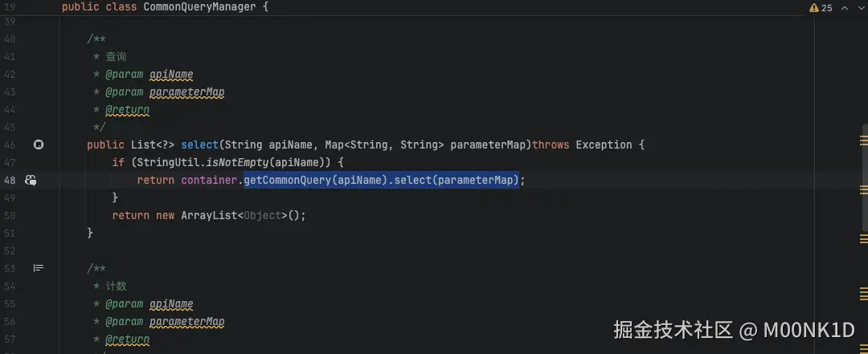Click parameterMap in the line 43 comment
The image size is (868, 354).
(x=187, y=92)
